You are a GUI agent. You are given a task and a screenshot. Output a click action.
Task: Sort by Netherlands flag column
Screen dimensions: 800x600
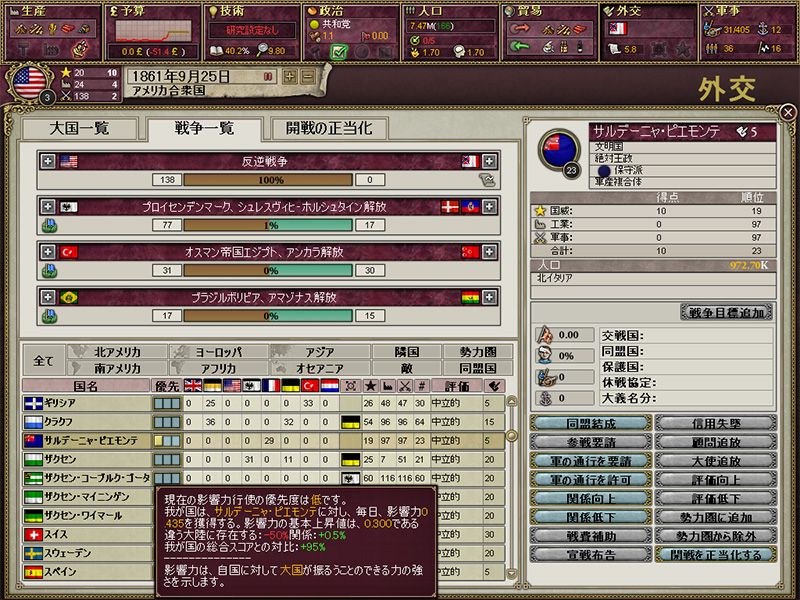click(330, 386)
